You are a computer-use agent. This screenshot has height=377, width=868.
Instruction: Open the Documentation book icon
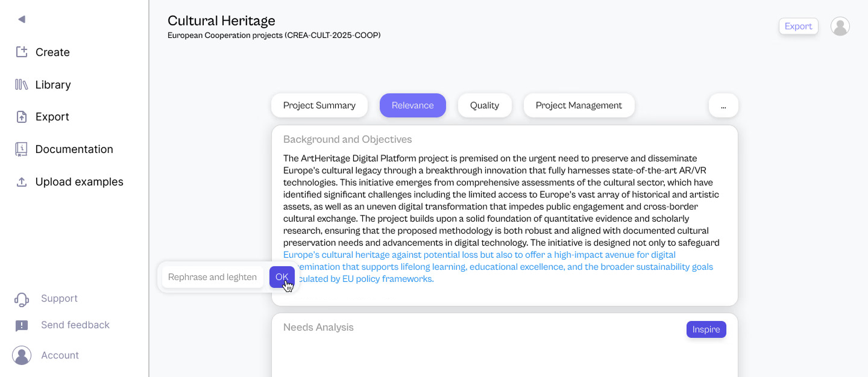coord(22,149)
